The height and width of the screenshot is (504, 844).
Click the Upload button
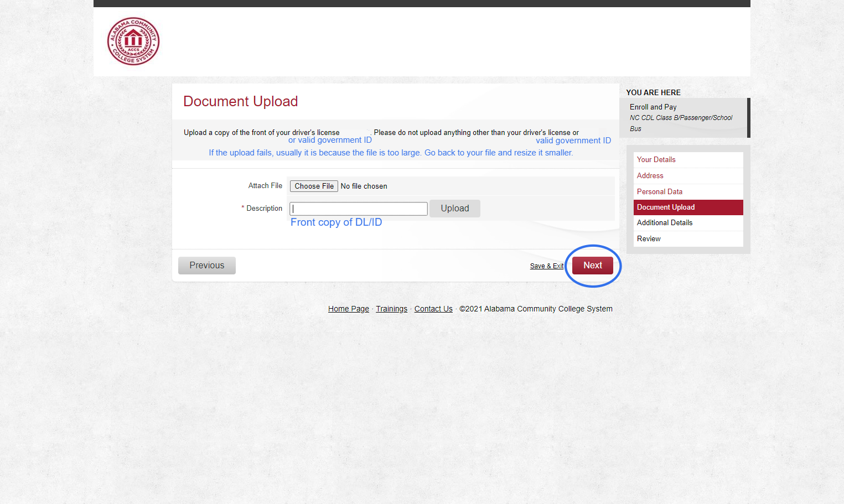(455, 209)
